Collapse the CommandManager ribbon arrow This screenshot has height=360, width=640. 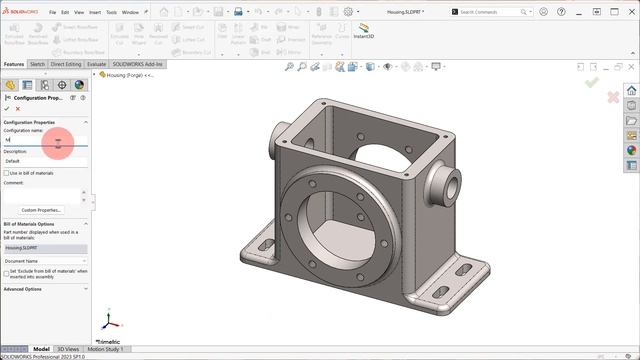633,53
